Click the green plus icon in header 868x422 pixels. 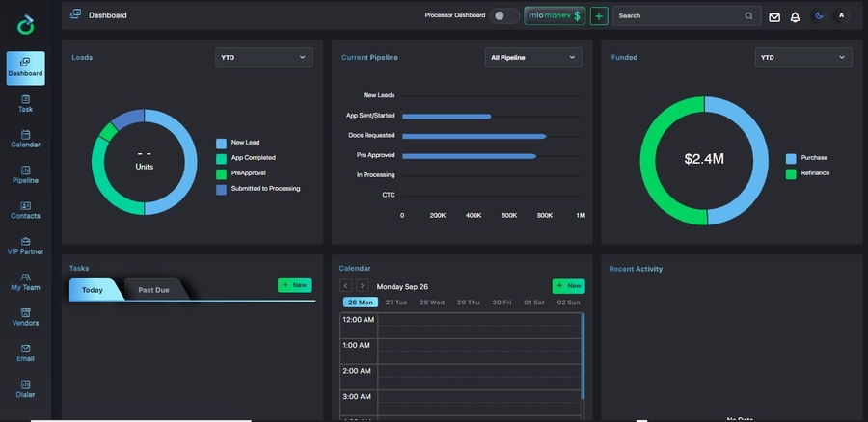pyautogui.click(x=599, y=16)
